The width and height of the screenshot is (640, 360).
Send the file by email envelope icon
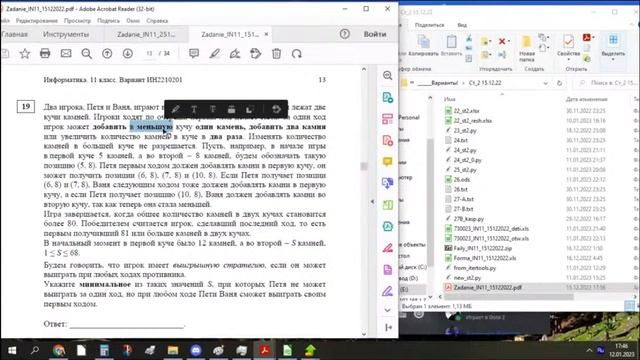coord(66,53)
